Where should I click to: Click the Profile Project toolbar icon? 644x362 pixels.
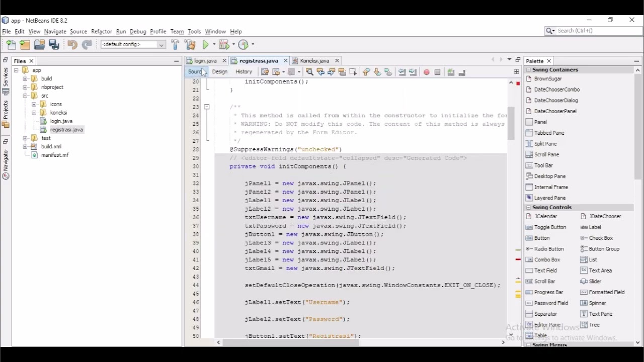tap(244, 45)
